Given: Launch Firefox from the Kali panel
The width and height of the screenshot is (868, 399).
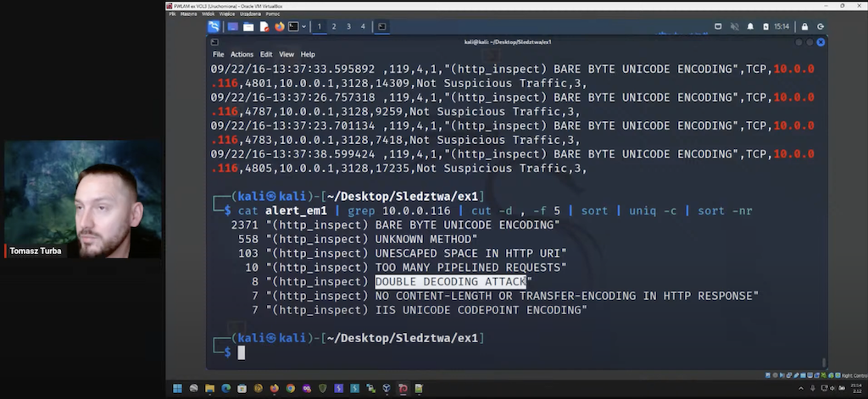Looking at the screenshot, I should click(x=279, y=27).
